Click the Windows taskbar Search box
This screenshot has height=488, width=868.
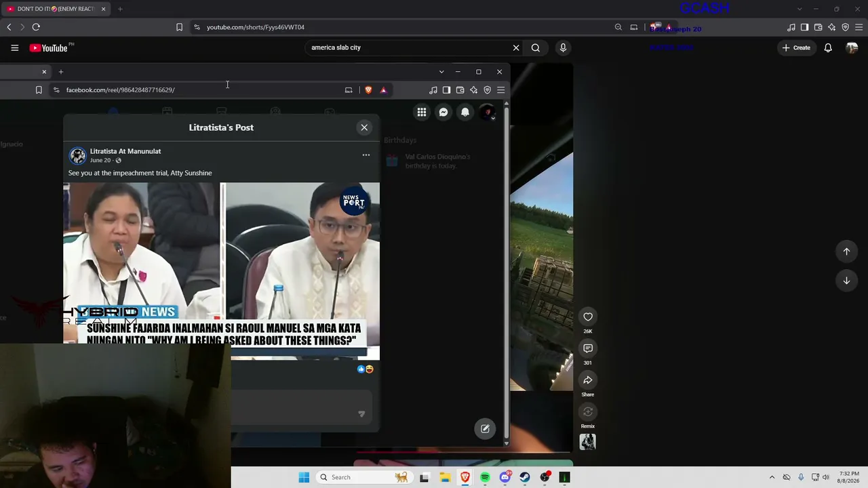[364, 477]
